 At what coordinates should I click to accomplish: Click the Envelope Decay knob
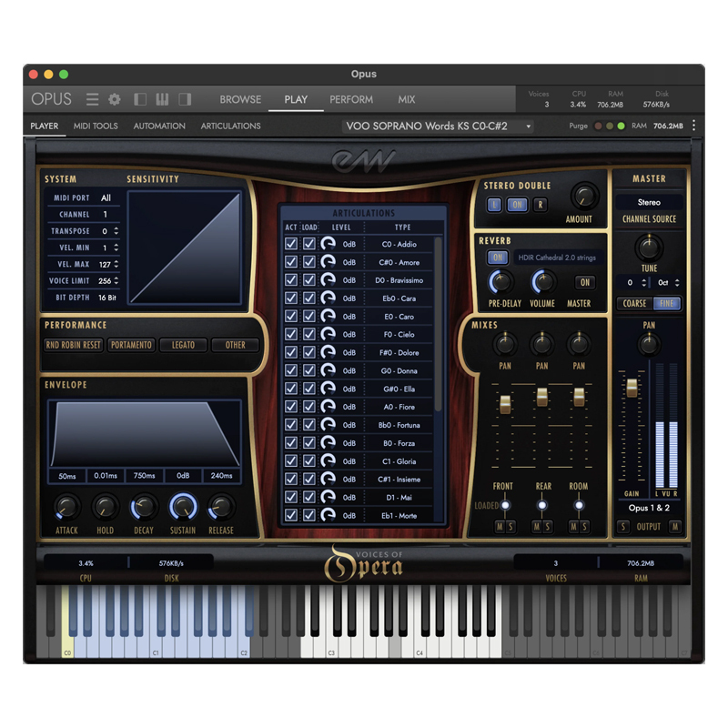[x=144, y=507]
